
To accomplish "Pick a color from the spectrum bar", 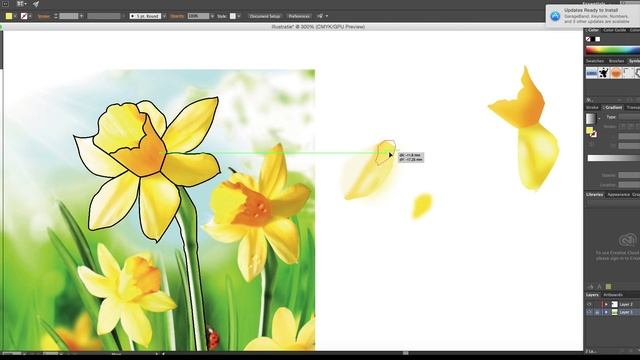I will pyautogui.click(x=613, y=50).
